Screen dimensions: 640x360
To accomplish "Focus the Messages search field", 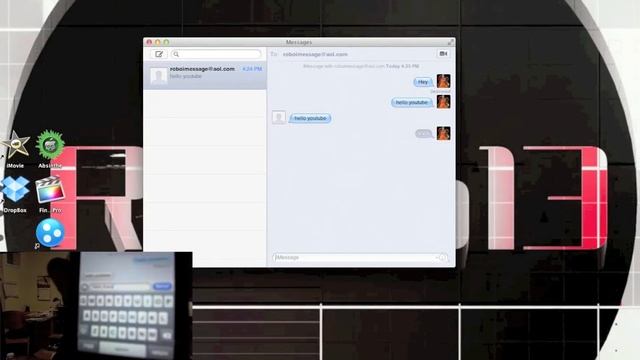I will [x=216, y=54].
